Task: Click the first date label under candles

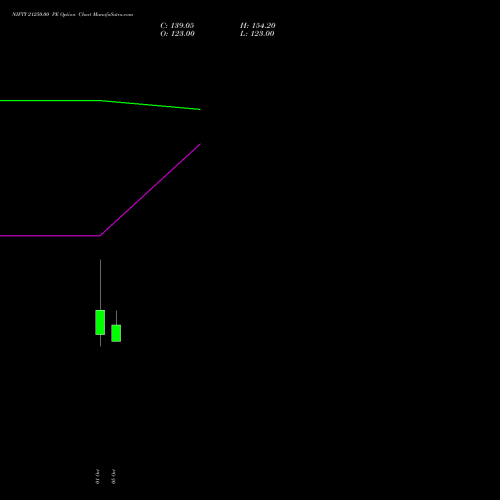Action: point(97,477)
